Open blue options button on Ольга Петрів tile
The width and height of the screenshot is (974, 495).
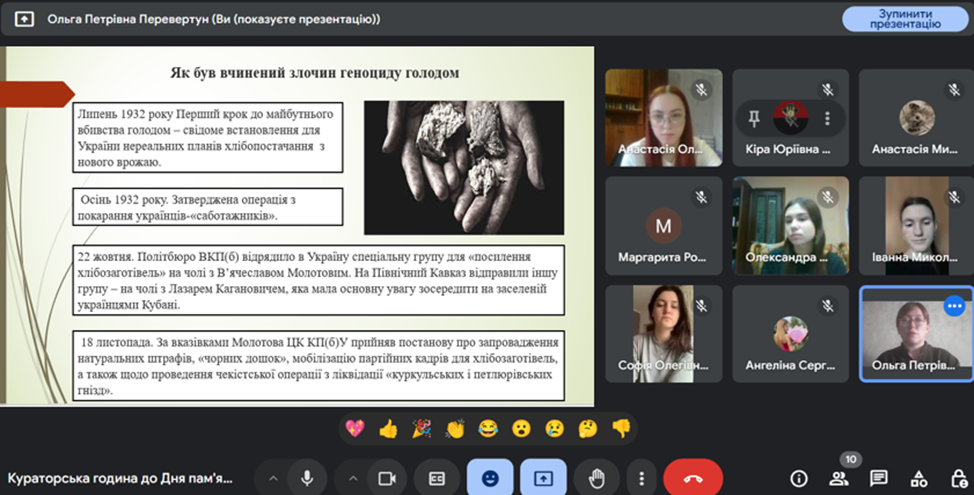click(x=954, y=306)
